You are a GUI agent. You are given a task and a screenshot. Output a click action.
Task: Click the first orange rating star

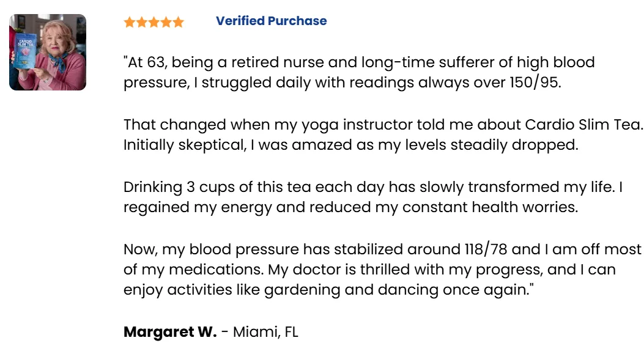click(x=130, y=22)
